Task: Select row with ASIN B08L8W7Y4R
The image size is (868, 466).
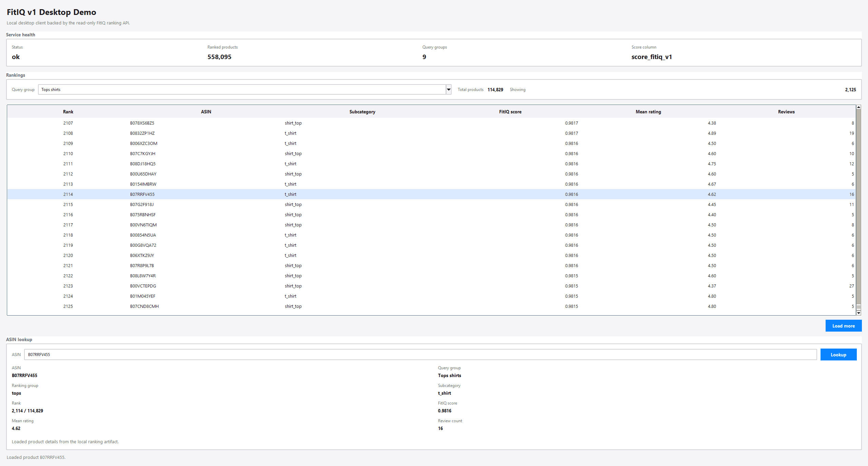Action: (431, 276)
